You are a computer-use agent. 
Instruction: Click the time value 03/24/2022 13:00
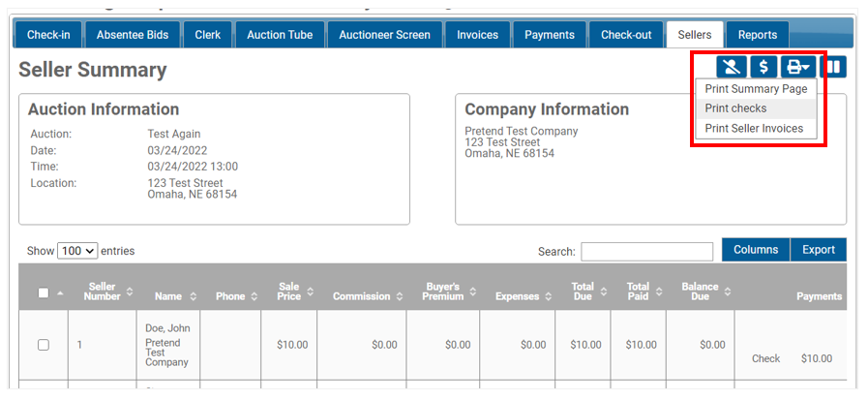pyautogui.click(x=193, y=167)
